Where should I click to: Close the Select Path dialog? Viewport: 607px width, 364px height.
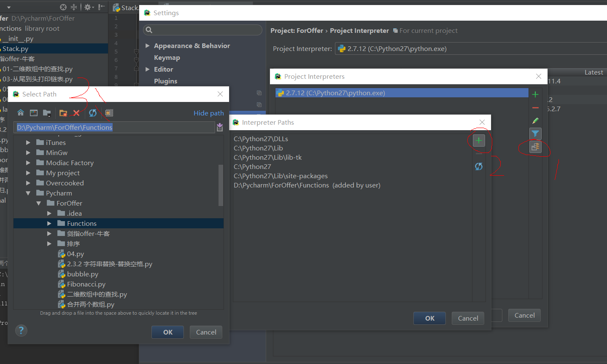220,94
